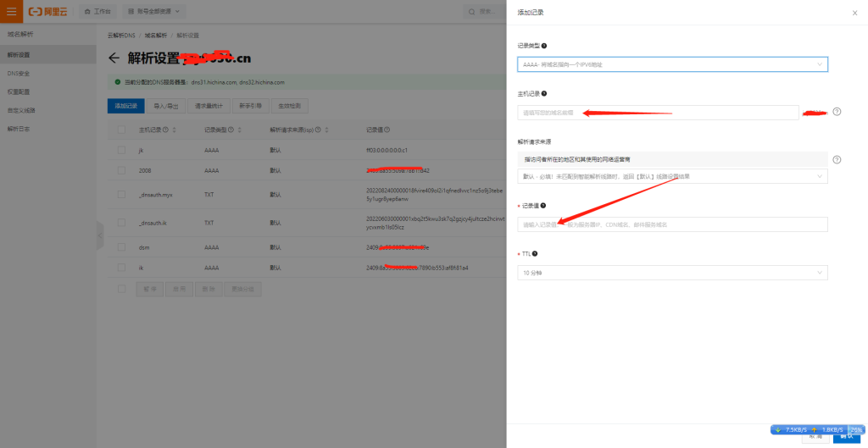Click question circle next to host record field
The image size is (868, 448).
click(x=837, y=112)
